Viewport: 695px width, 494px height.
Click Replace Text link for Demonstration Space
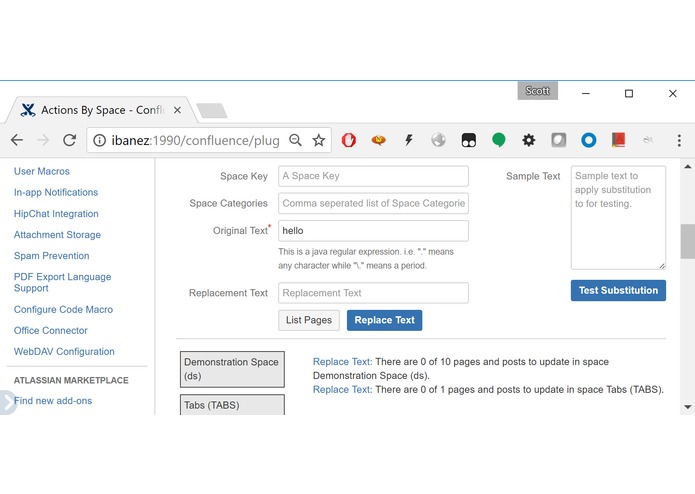coord(342,362)
